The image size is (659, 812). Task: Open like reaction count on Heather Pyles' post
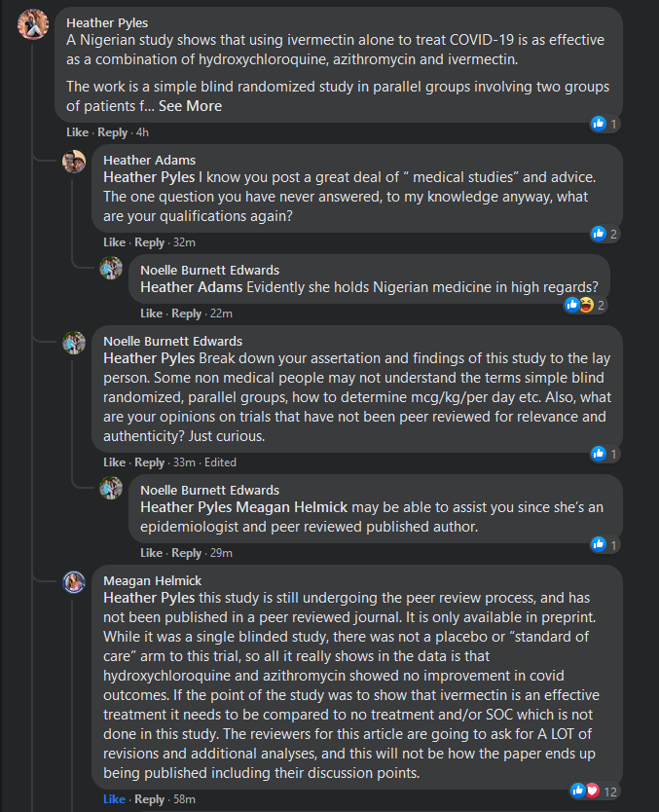click(604, 124)
